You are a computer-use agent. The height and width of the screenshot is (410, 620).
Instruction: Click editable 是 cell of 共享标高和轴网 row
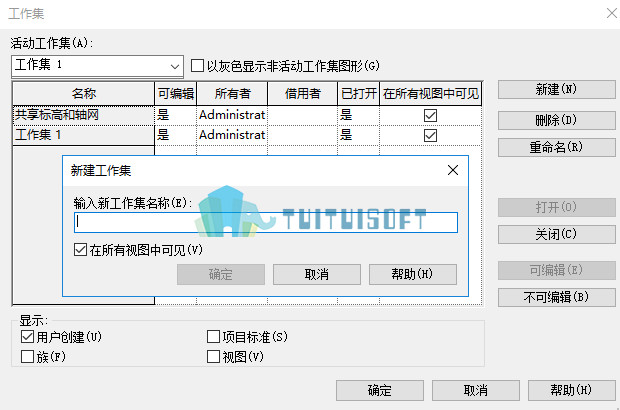click(x=176, y=115)
